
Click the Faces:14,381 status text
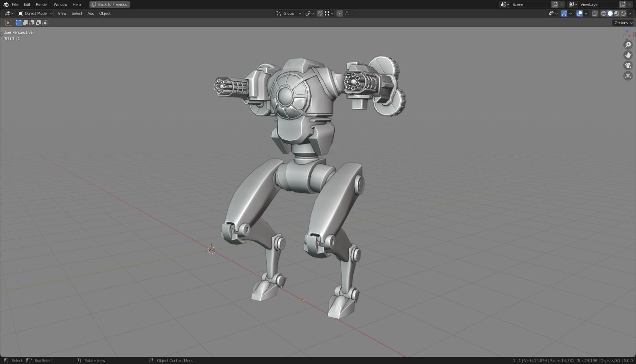[562, 361]
